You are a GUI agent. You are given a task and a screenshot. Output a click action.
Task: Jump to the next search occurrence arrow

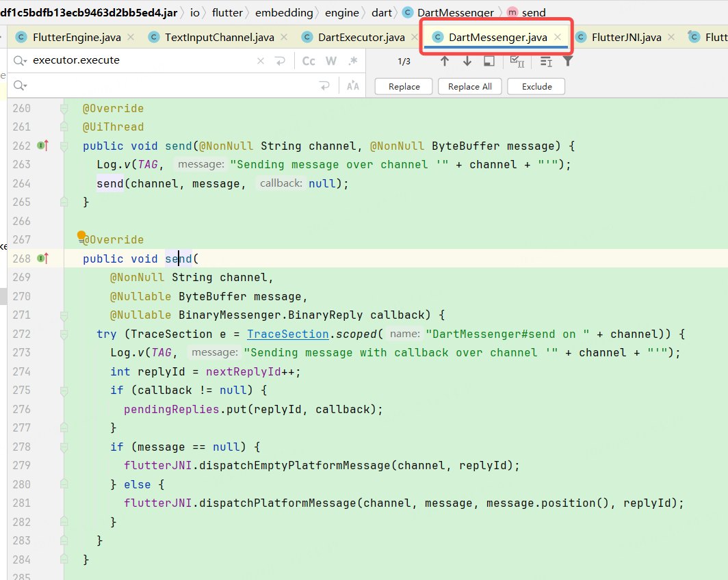(467, 61)
